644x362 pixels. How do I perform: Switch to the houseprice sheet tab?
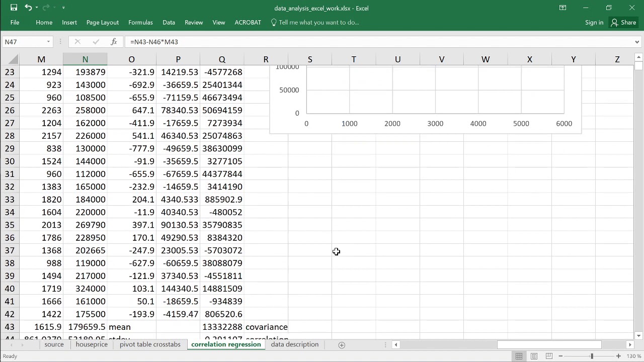[x=92, y=344]
